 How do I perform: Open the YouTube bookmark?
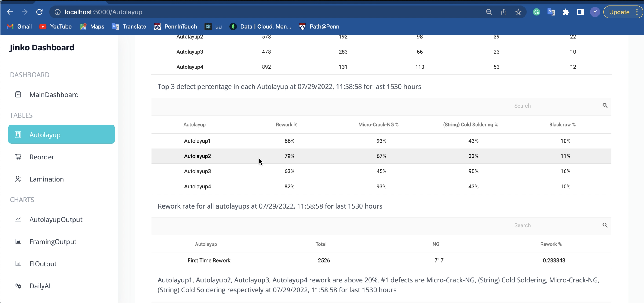pos(56,26)
